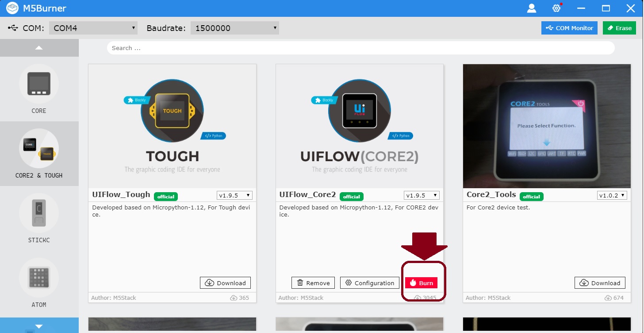Select the STICKC device category
This screenshot has width=644, height=333.
pyautogui.click(x=39, y=218)
